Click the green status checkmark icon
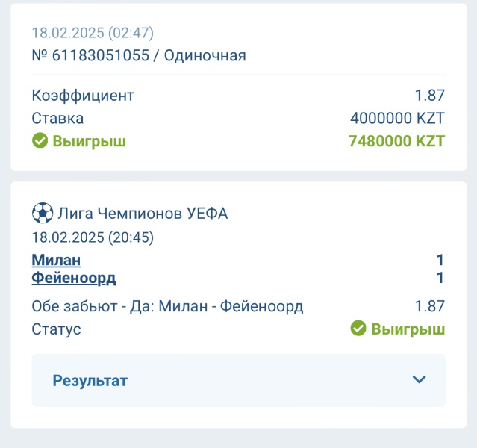Image resolution: width=477 pixels, height=448 pixels. pos(358,328)
